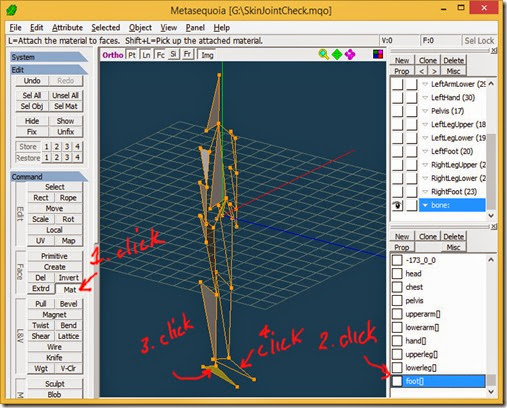Collapse the Edit panel header
Screen dimensions: 507x408
pos(48,70)
